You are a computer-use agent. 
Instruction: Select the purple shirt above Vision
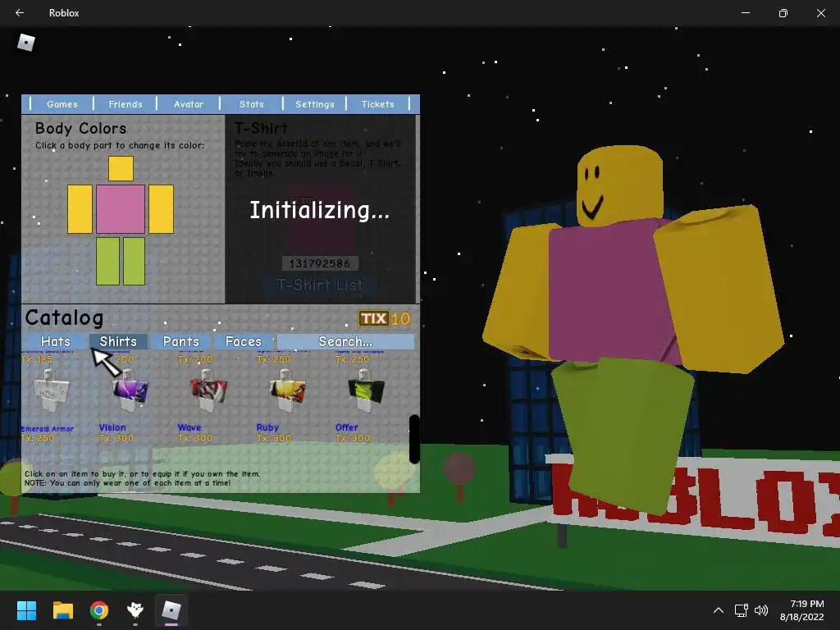coord(130,391)
